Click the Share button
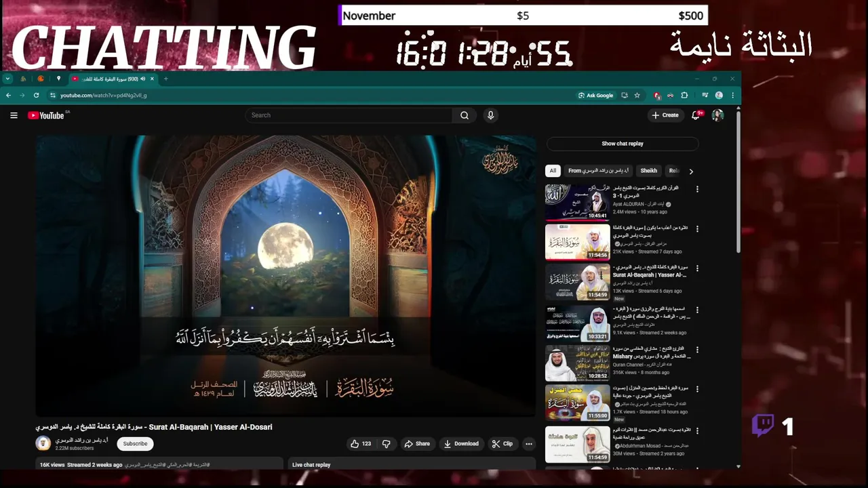This screenshot has width=868, height=488. tap(417, 444)
